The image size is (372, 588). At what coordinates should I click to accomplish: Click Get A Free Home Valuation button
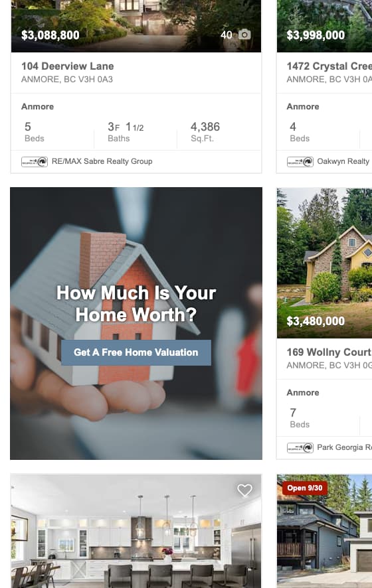tap(136, 352)
